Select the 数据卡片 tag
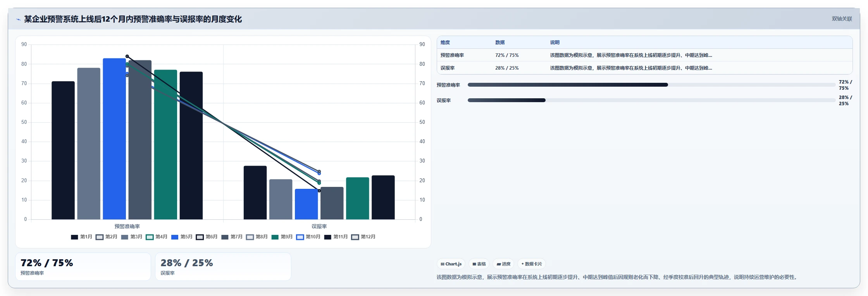The height and width of the screenshot is (296, 868). click(532, 264)
